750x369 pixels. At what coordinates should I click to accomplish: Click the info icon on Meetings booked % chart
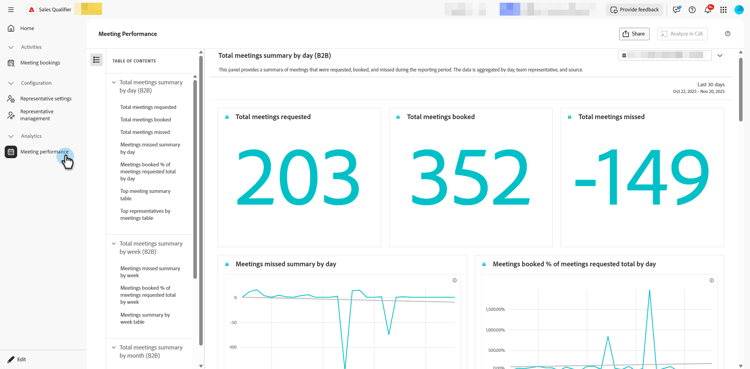pyautogui.click(x=712, y=280)
